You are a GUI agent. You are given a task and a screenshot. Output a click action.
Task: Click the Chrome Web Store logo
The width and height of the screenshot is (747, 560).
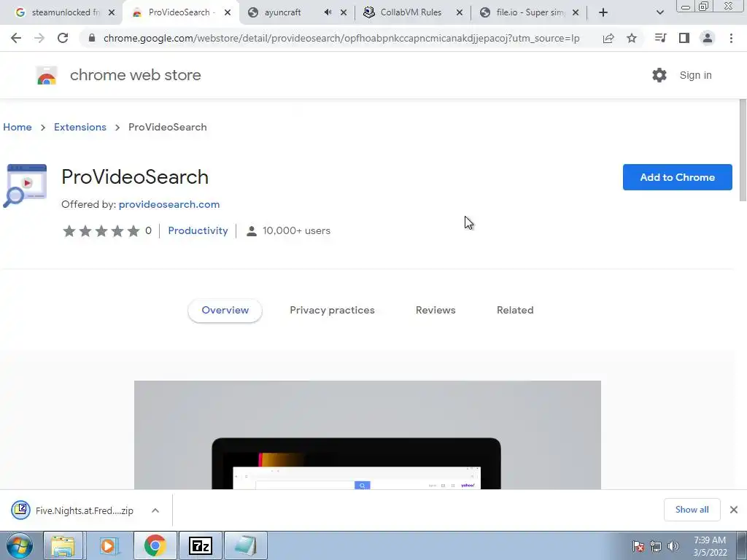[47, 75]
